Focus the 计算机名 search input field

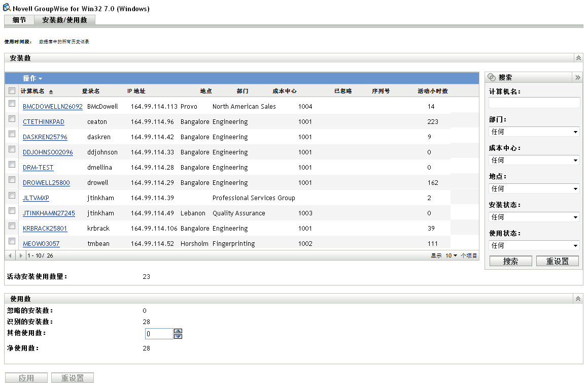click(534, 103)
